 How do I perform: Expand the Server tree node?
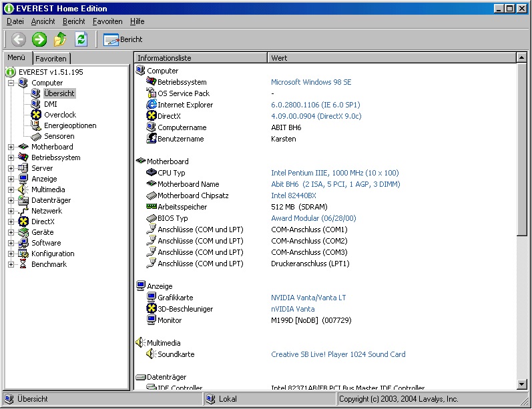[x=11, y=168]
